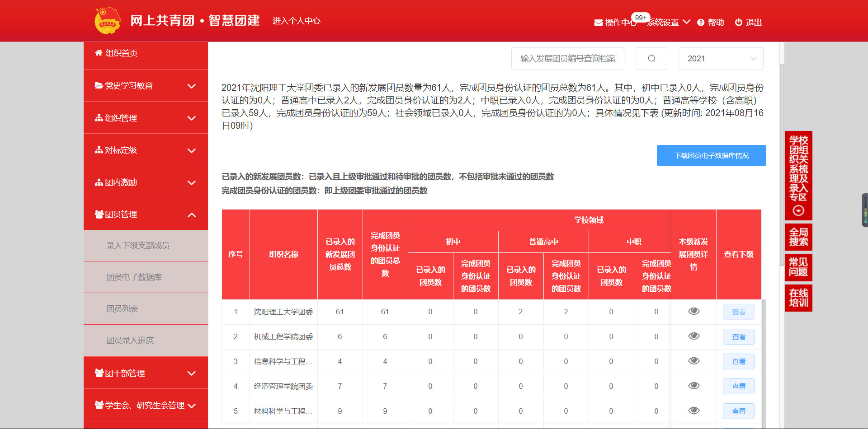
Task: Click the home icon beside 组织首页
Action: (x=99, y=53)
